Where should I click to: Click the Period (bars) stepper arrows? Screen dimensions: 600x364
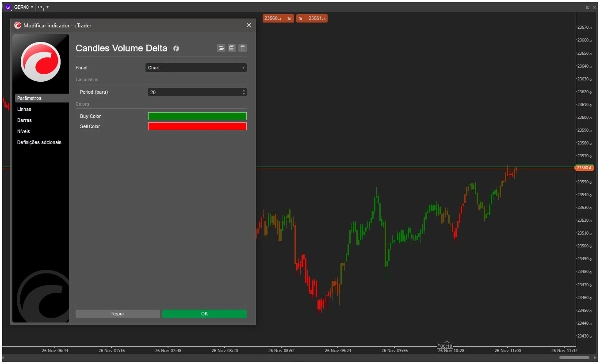pos(244,92)
